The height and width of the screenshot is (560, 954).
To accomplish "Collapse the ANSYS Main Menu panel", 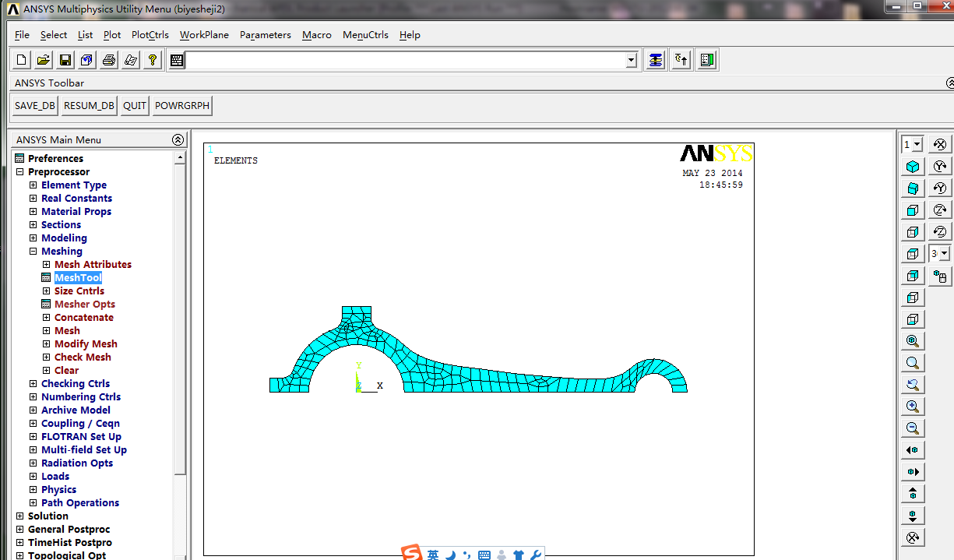I will [178, 140].
